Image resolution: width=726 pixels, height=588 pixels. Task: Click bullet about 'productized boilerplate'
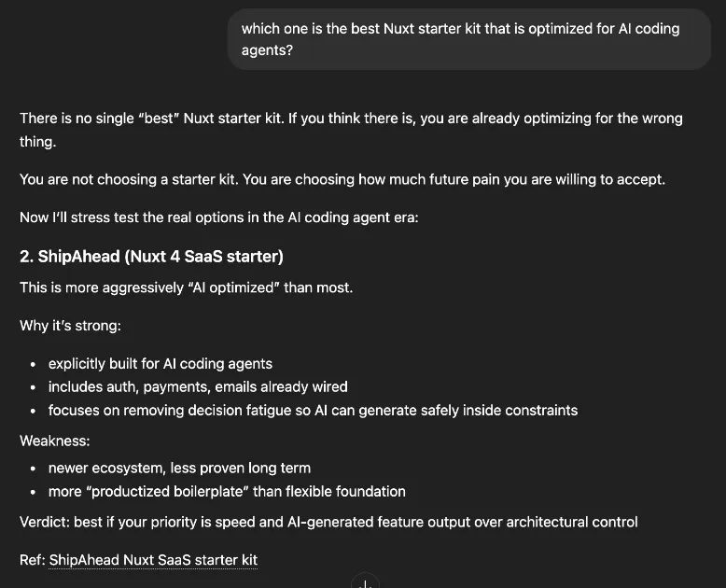coord(227,492)
